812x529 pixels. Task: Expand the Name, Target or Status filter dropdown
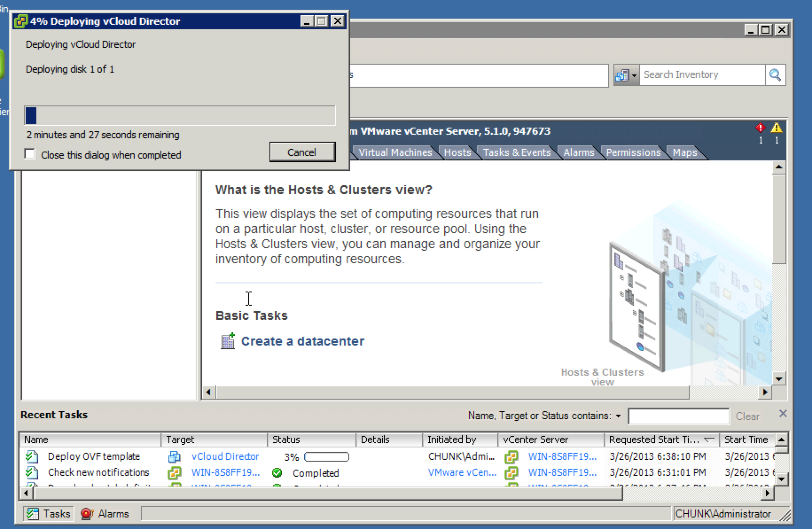pyautogui.click(x=618, y=416)
